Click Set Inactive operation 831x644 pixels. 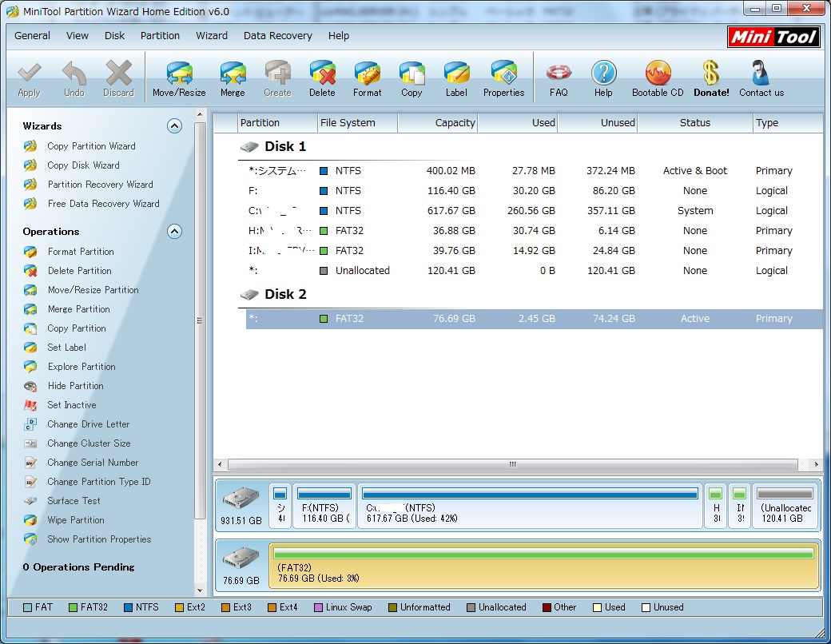pyautogui.click(x=72, y=405)
